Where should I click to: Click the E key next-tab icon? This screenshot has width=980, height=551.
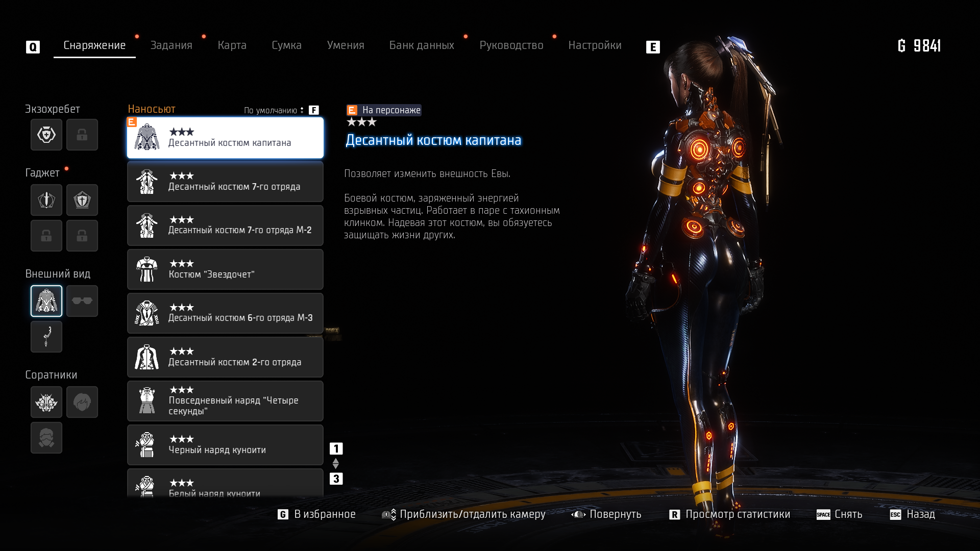[x=653, y=47]
